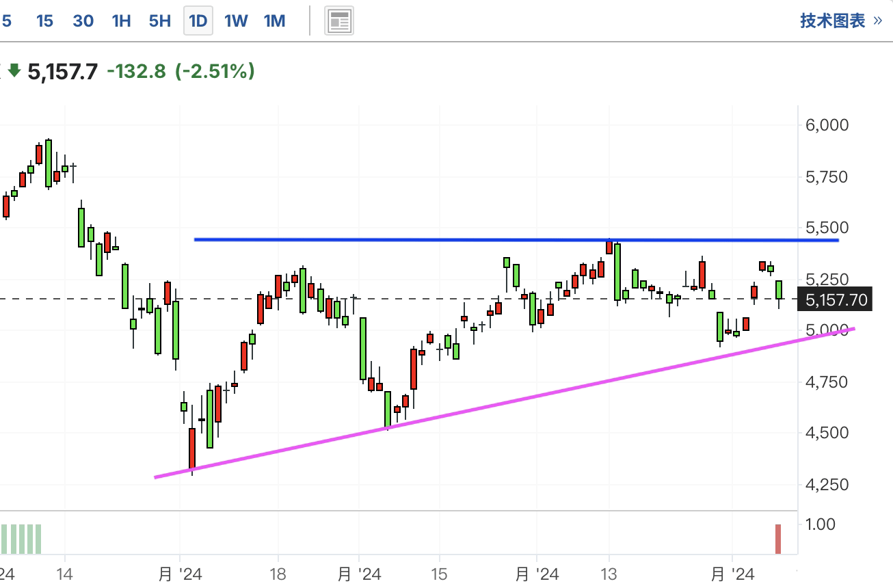The image size is (893, 588).
Task: Switch to the 1M monthly timeframe
Action: click(274, 21)
